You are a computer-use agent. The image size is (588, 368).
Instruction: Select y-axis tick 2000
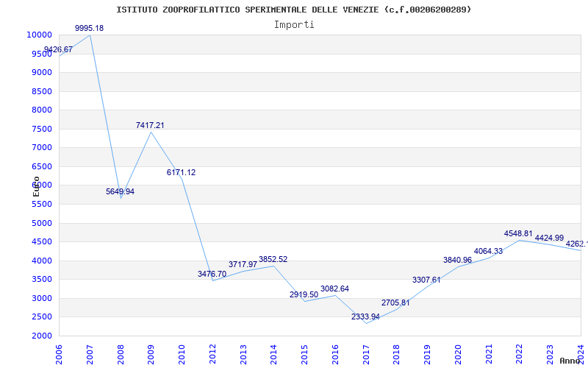pos(41,336)
